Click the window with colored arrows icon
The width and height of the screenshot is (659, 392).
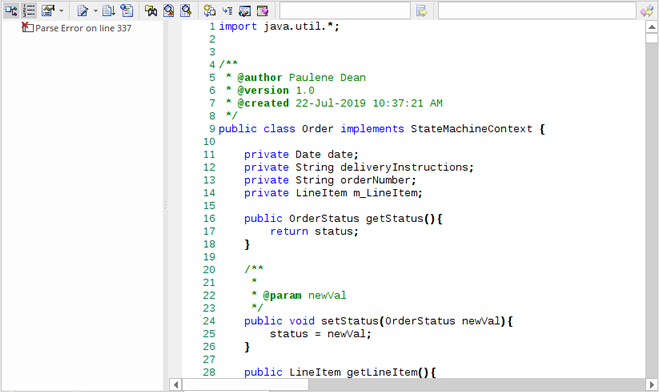pyautogui.click(x=245, y=11)
